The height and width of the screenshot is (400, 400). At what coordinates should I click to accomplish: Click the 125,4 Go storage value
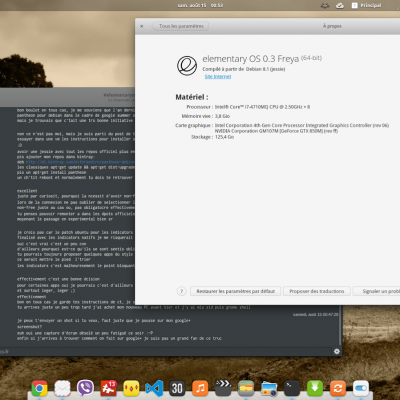coord(224,137)
